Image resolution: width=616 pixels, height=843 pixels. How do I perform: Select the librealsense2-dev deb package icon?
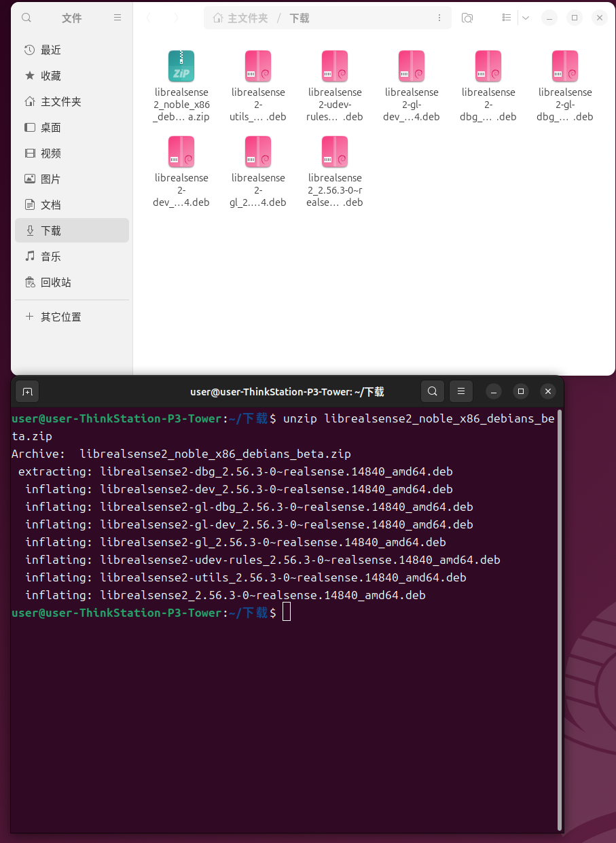(x=181, y=151)
